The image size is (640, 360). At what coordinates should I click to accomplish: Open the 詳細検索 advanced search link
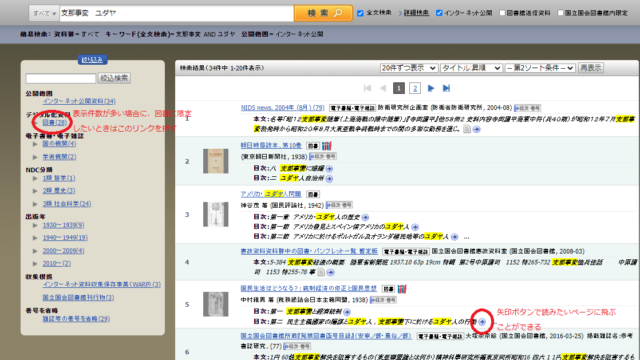pos(416,13)
